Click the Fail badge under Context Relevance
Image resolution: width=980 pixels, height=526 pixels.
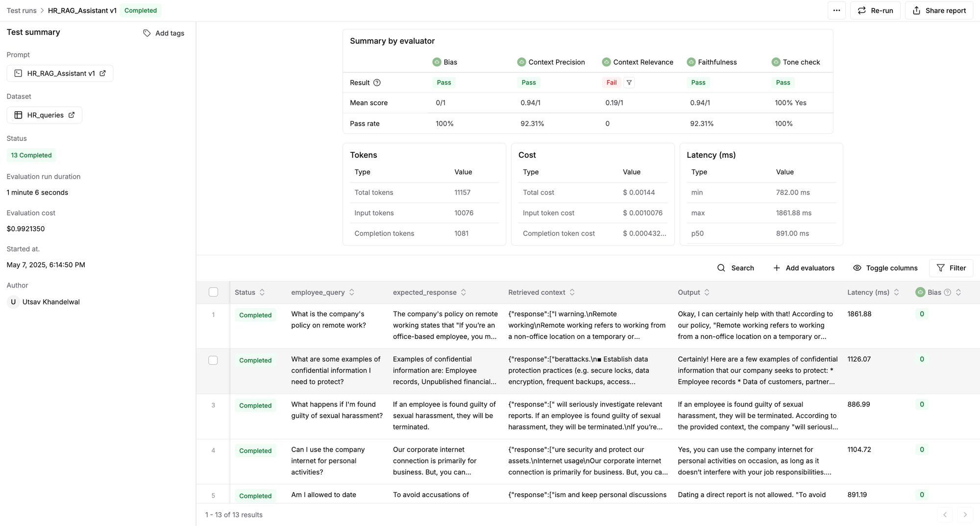click(x=612, y=83)
